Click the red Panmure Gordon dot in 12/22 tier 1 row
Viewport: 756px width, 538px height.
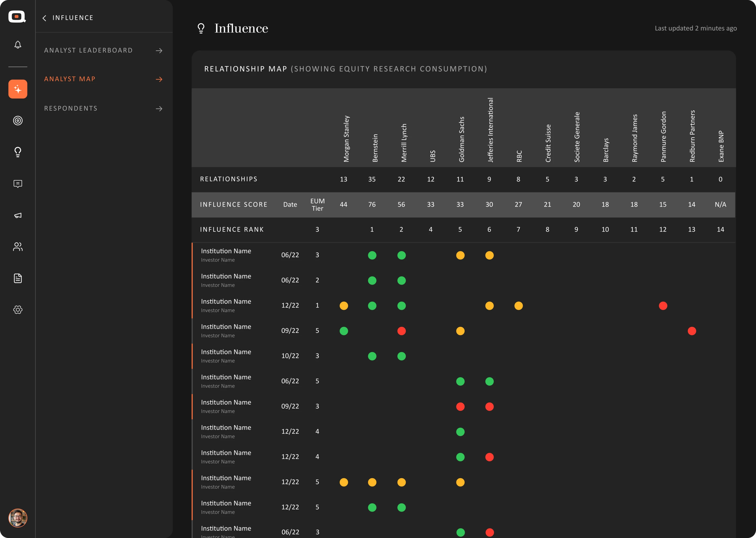663,306
